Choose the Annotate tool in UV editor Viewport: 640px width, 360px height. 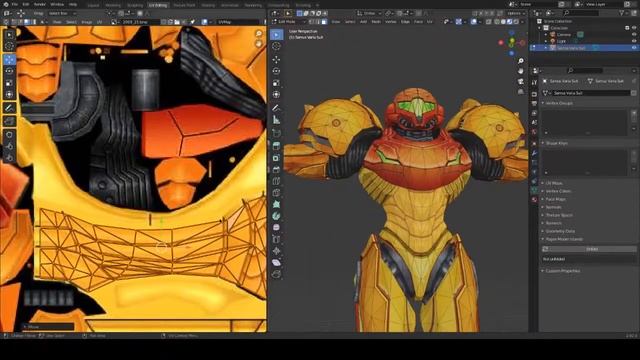point(9,108)
